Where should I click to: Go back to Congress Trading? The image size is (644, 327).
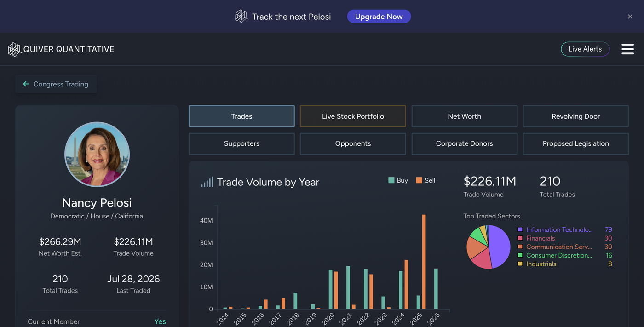click(56, 84)
